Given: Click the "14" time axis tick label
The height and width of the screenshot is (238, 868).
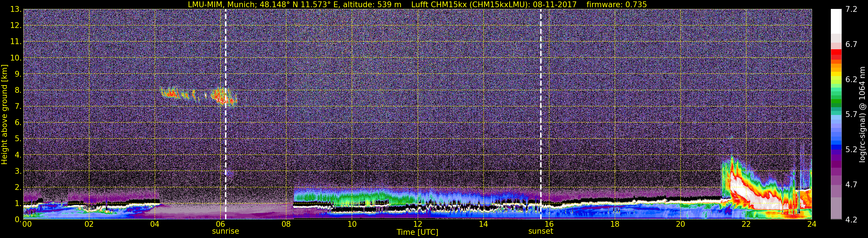Looking at the screenshot, I should pyautogui.click(x=483, y=224).
